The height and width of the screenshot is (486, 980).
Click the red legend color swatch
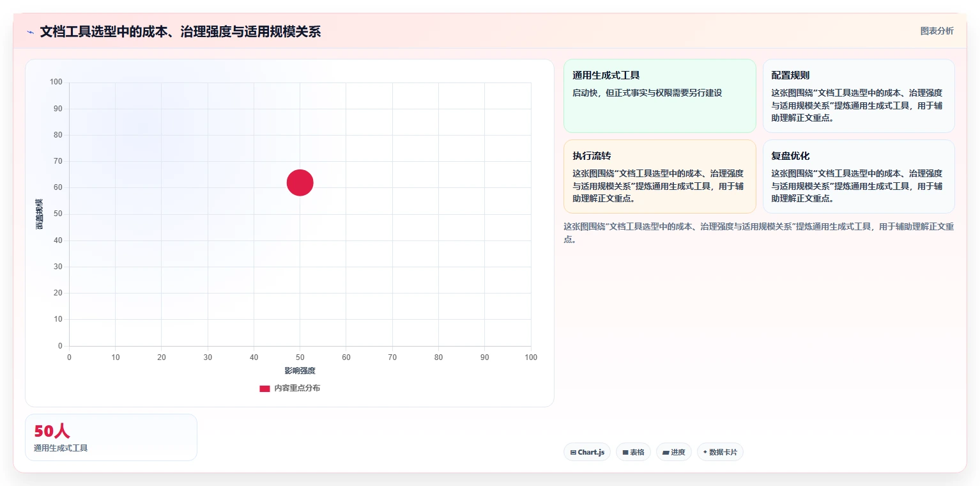point(264,388)
